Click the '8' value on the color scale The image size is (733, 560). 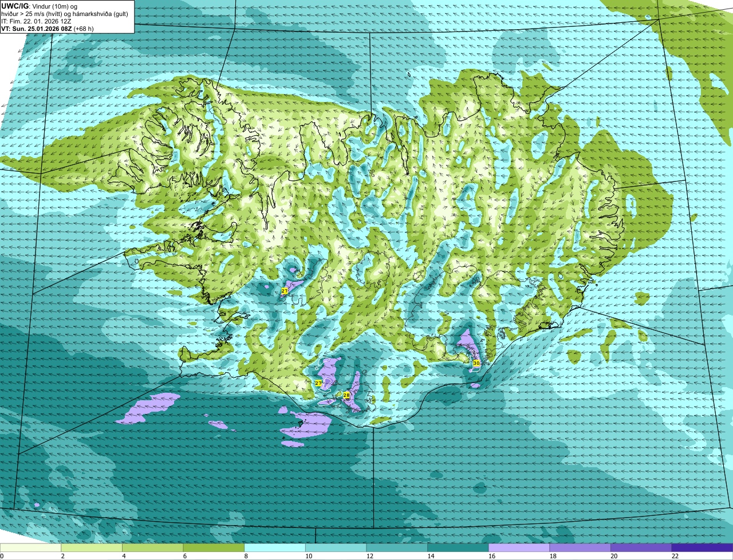(246, 556)
